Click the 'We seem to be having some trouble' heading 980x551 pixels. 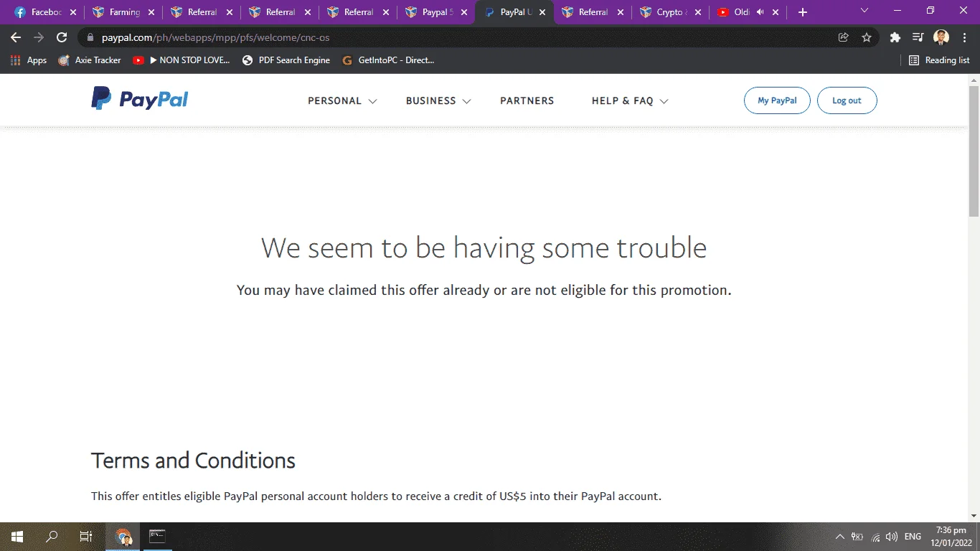tap(484, 248)
